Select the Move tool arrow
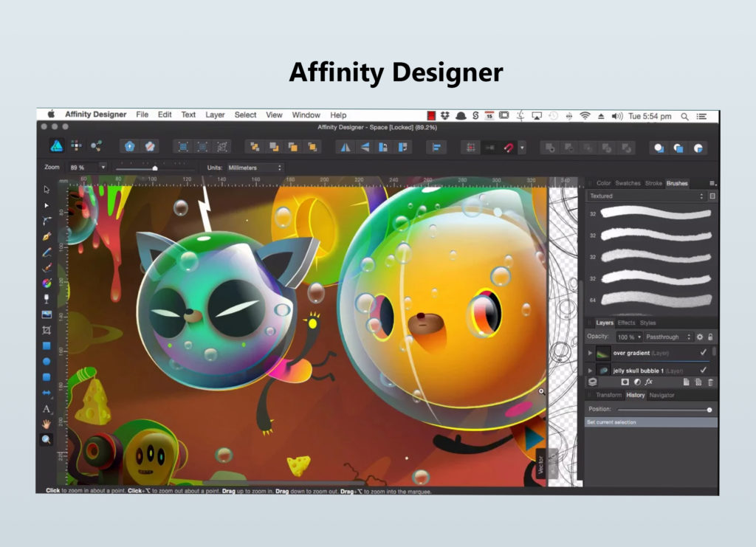756x547 pixels. pos(47,190)
